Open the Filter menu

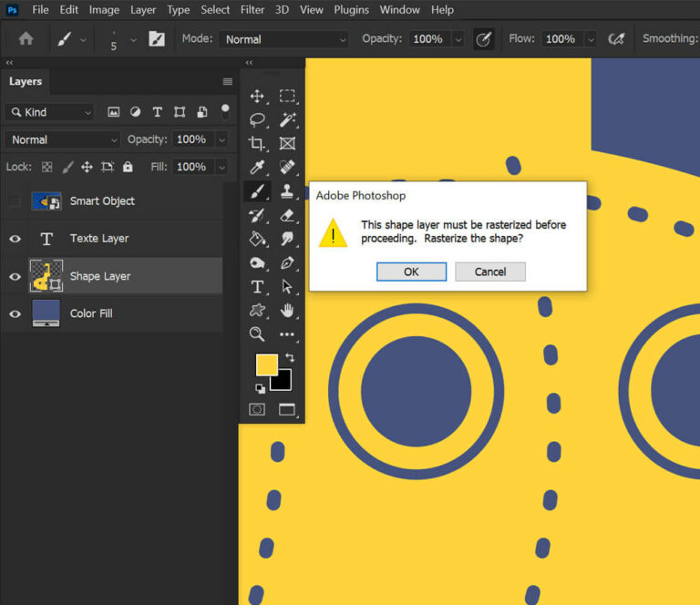(x=253, y=10)
